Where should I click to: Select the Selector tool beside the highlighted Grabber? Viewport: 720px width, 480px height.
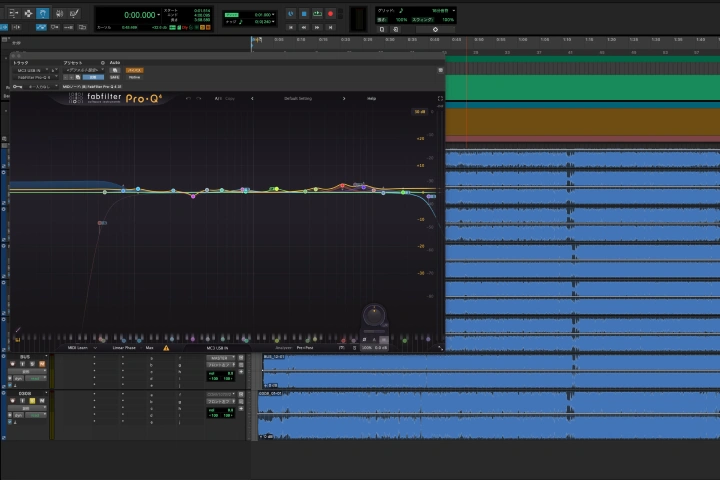[28, 13]
